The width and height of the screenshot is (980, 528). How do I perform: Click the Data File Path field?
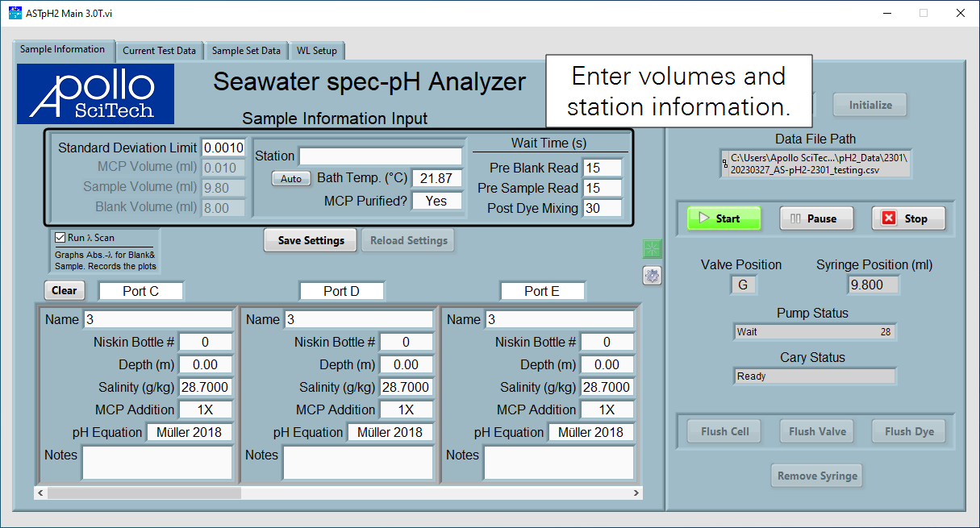coord(816,164)
